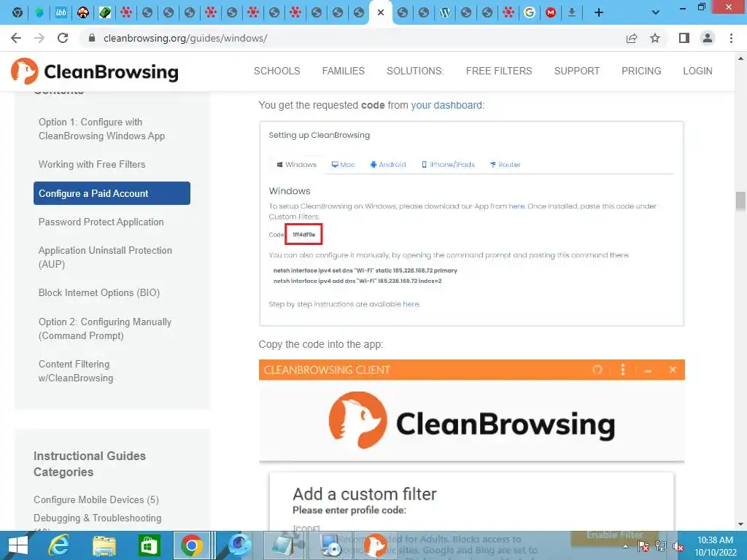Reload the current page

(63, 38)
